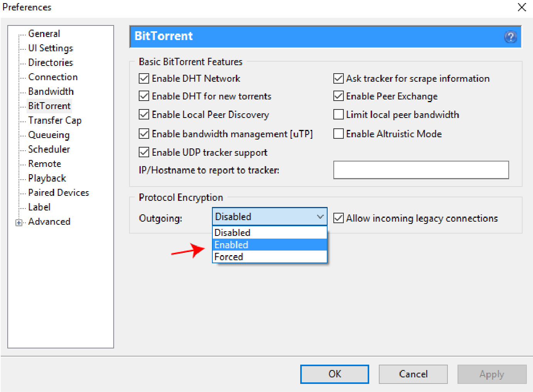Select Scheduler in the sidebar
Image resolution: width=533 pixels, height=392 pixels.
click(49, 149)
